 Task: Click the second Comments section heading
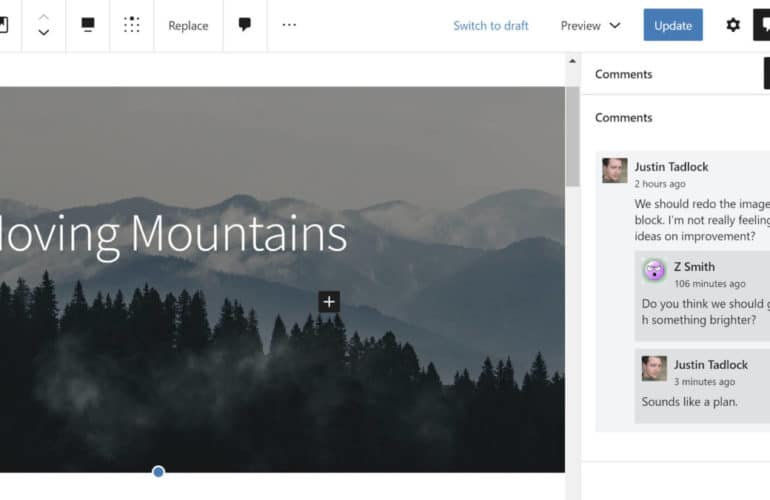click(624, 117)
